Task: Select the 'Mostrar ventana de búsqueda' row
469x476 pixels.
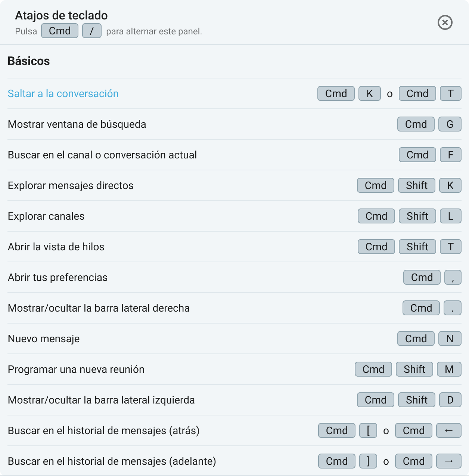Action: (x=77, y=124)
